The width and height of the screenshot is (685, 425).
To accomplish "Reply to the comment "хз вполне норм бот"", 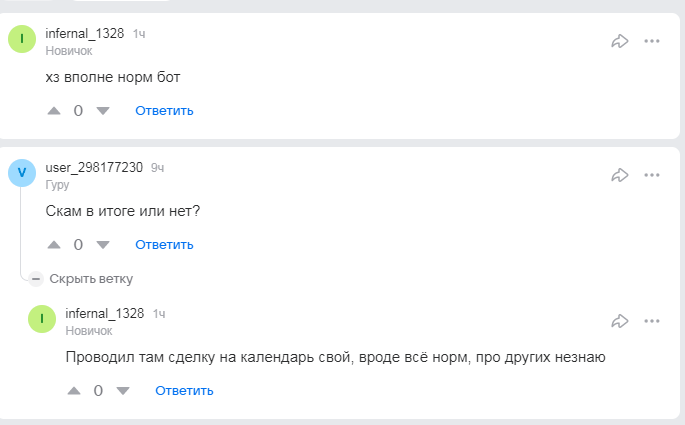I will (x=164, y=110).
